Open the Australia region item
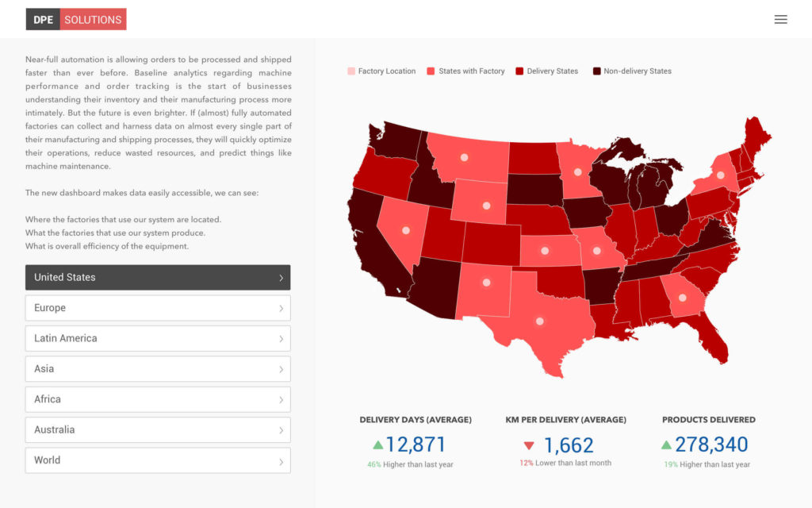812x508 pixels. (x=158, y=429)
